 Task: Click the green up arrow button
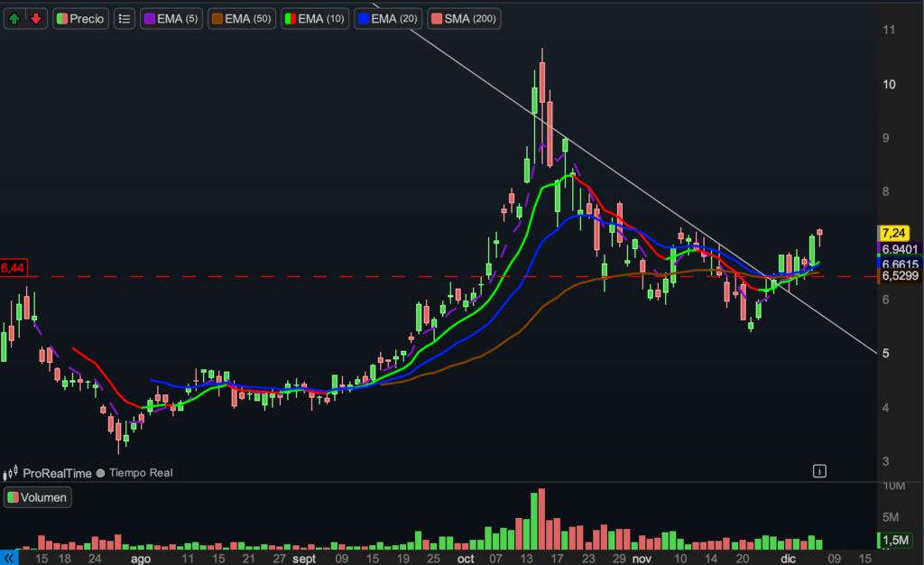[x=16, y=18]
